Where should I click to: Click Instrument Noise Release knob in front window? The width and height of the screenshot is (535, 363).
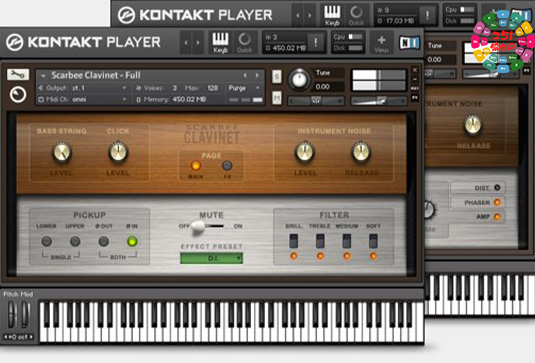click(x=361, y=152)
